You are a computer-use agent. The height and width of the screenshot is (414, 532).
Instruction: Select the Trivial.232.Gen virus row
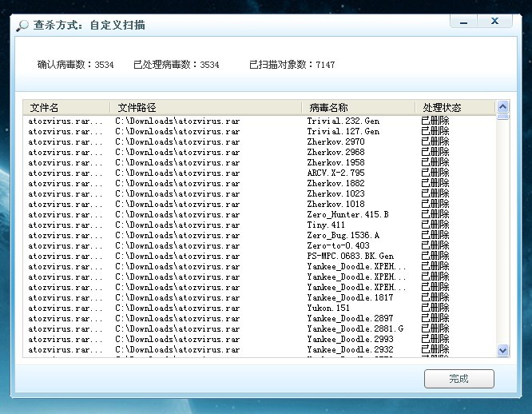[x=260, y=121]
